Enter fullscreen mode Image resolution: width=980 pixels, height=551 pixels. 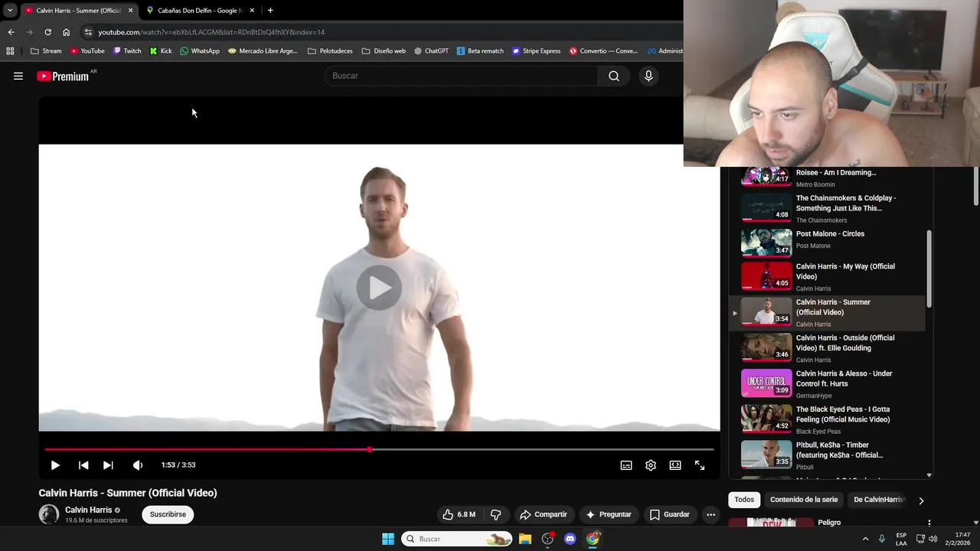tap(700, 465)
